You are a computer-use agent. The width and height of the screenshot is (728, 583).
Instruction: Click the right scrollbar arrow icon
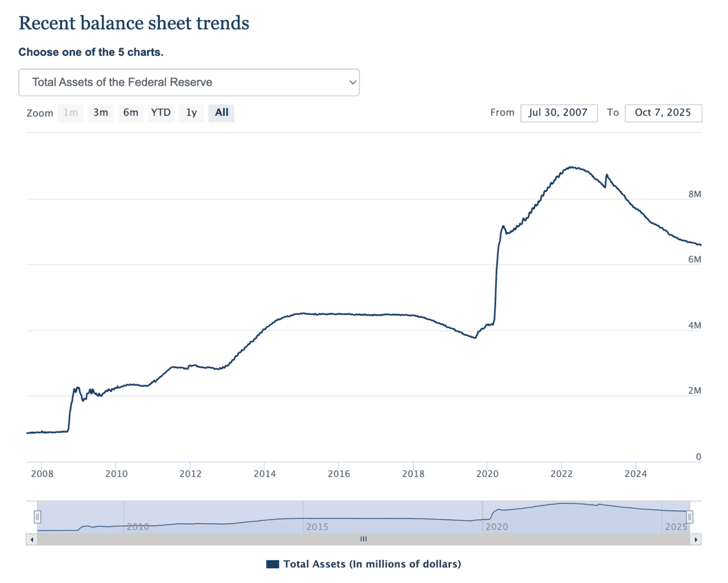(696, 539)
